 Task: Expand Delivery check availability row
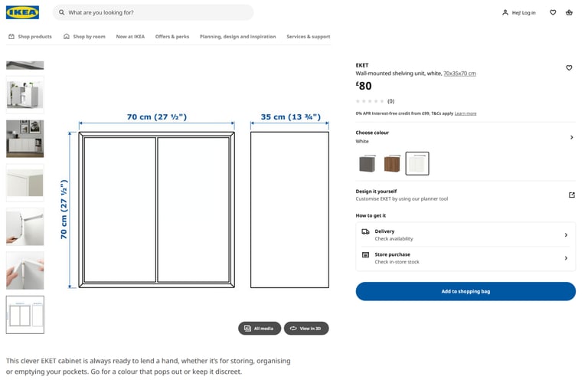[x=465, y=235]
